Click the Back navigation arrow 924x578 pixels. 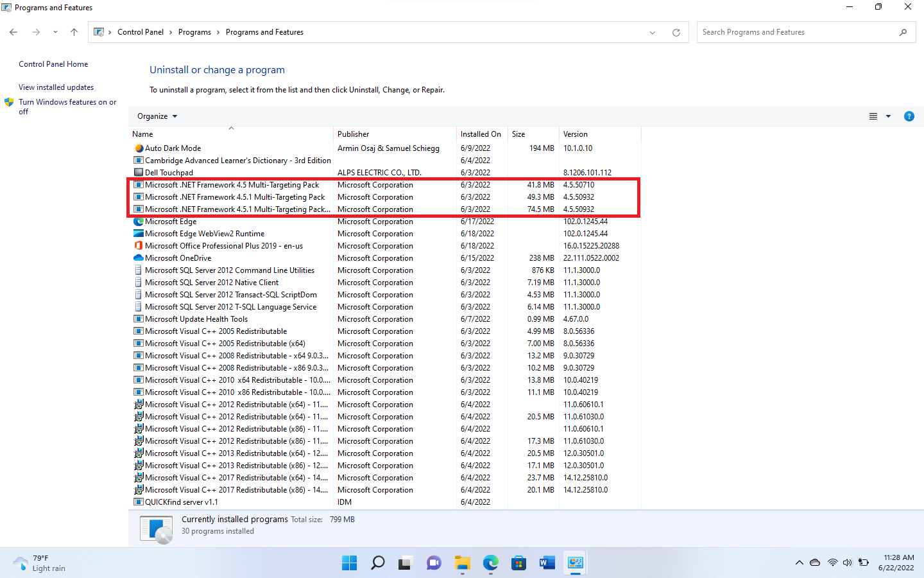click(13, 32)
